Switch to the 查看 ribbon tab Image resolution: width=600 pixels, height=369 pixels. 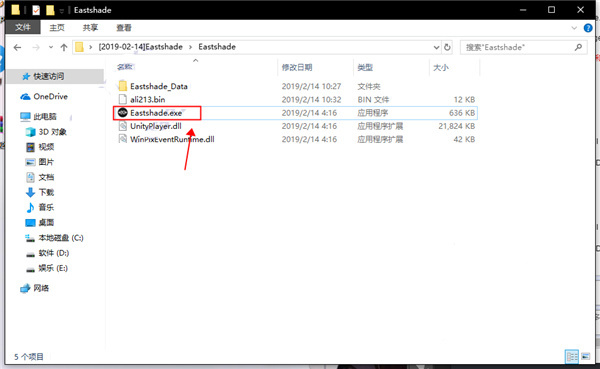pyautogui.click(x=124, y=28)
